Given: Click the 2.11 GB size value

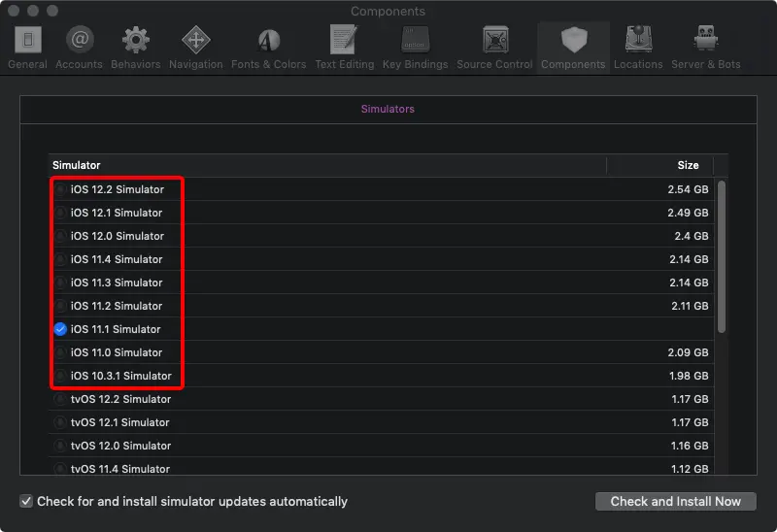Looking at the screenshot, I should (x=690, y=306).
